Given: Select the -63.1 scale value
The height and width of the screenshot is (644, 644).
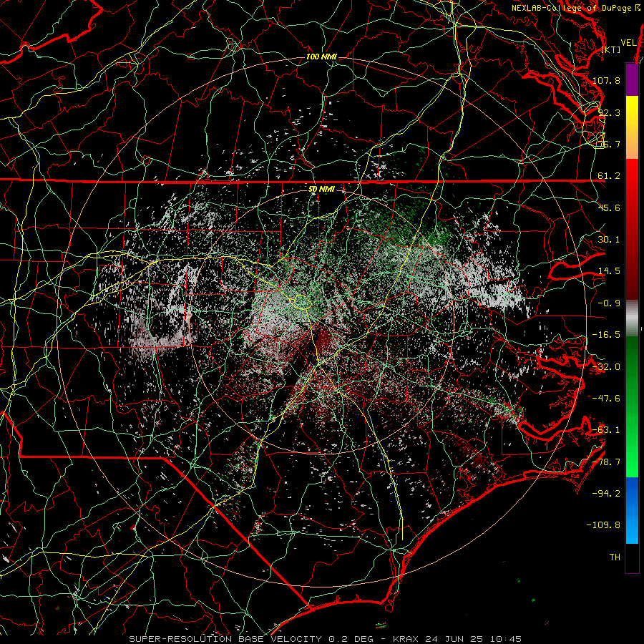Looking at the screenshot, I should pos(606,430).
